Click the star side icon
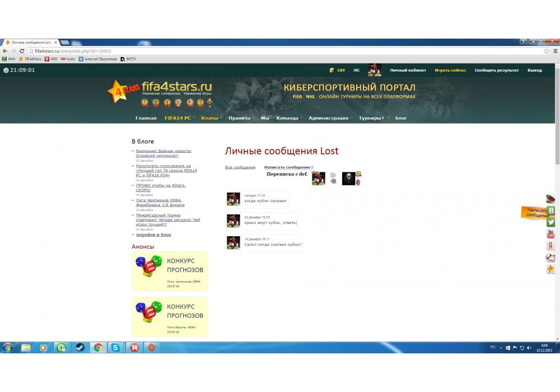Viewport: 560px width, 392px height. pyautogui.click(x=550, y=269)
